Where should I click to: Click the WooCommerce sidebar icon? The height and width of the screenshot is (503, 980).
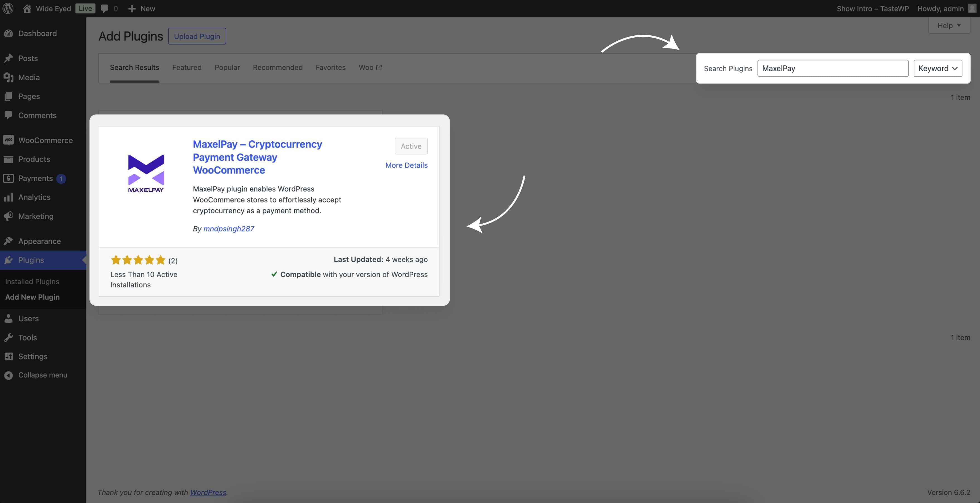[x=8, y=140]
